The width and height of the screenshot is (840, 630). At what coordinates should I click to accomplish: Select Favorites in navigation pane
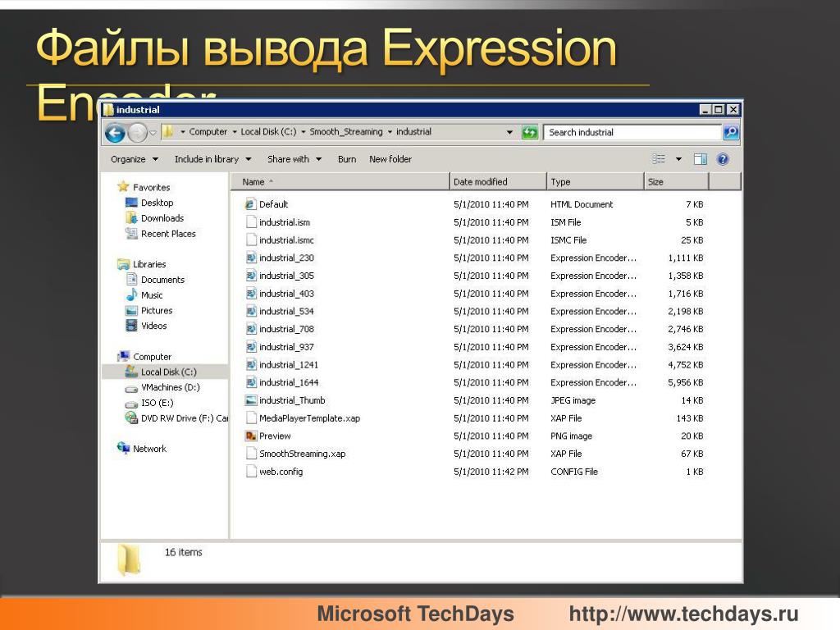point(151,187)
